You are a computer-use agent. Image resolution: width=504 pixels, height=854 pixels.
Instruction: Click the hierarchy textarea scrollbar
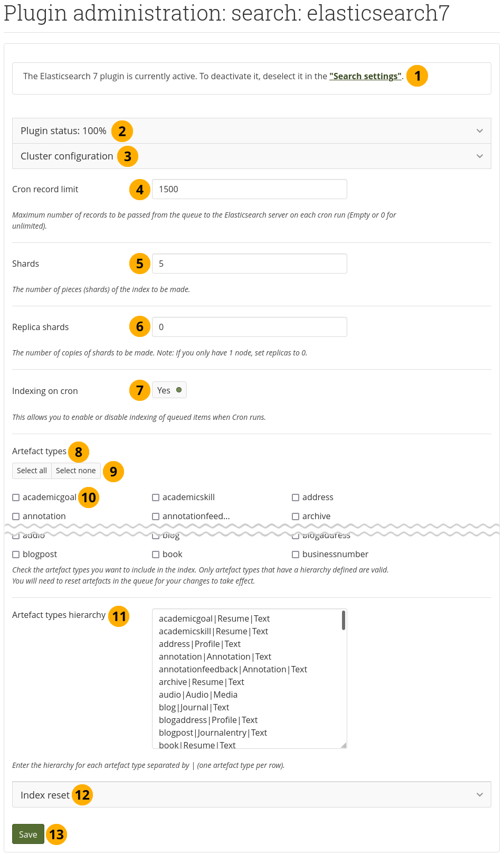click(344, 621)
